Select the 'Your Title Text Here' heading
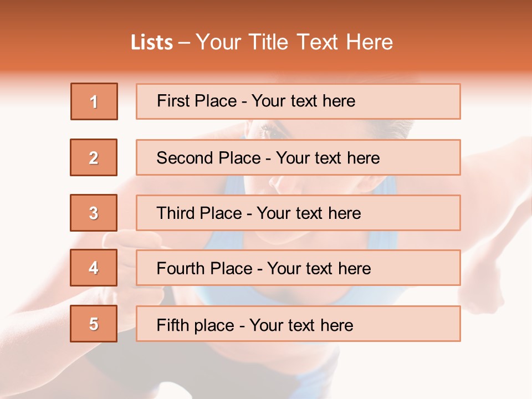The image size is (532, 399). [294, 43]
